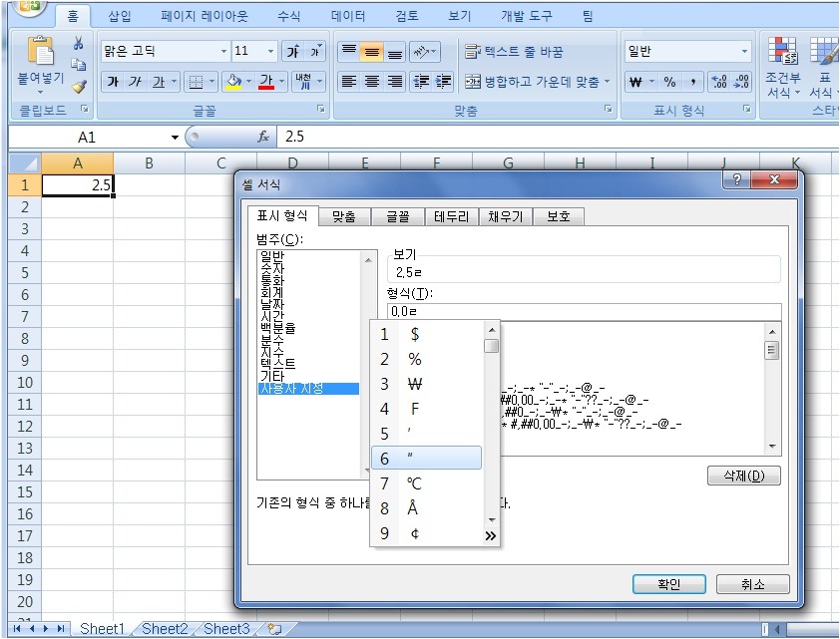Screen dimensions: 840x639
Task: Click the percent style icon in ribbon
Action: pyautogui.click(x=669, y=82)
